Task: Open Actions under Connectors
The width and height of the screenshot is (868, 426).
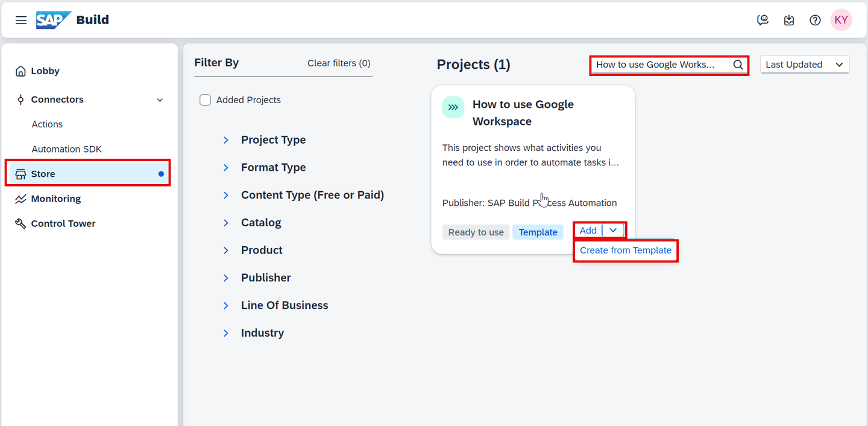Action: [47, 124]
